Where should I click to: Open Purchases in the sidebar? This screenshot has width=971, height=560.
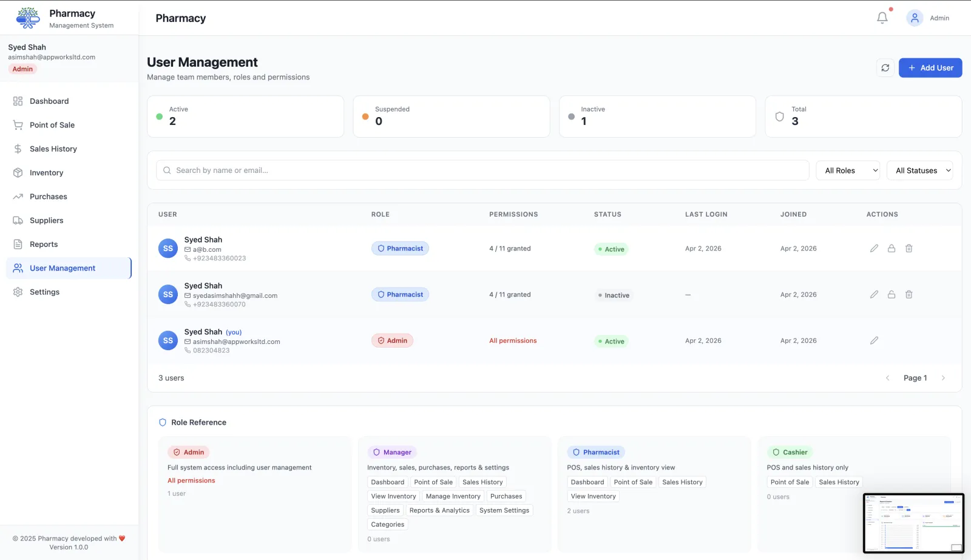click(x=69, y=197)
